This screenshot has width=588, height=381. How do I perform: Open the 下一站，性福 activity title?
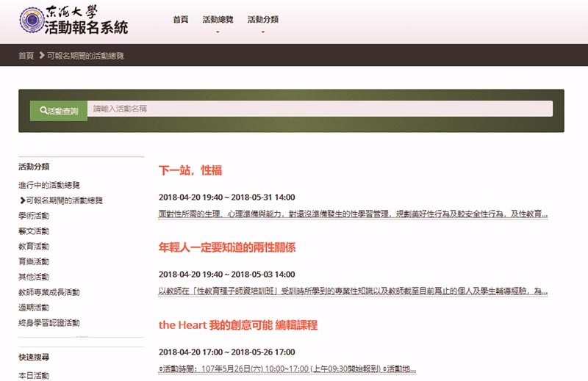pos(190,171)
